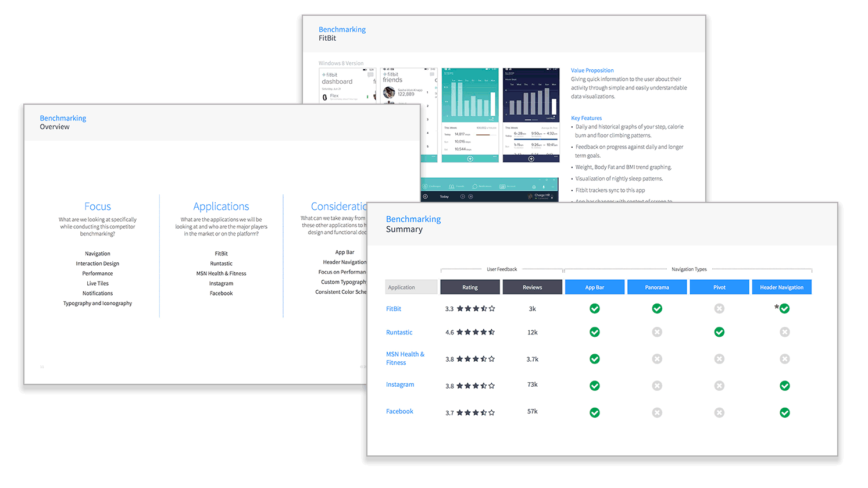Click Instagram in the Overview Applications list
868x488 pixels.
(x=222, y=283)
